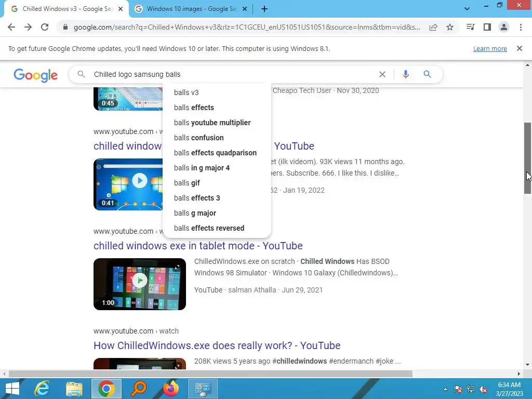The image size is (532, 399).
Task: Open the orange magnifier taskbar app
Action: coord(139,389)
